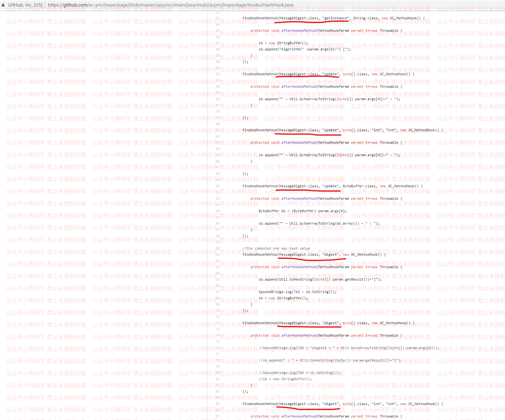Click line number 60 in the gutter
The image size is (505, 420).
pos(218,248)
